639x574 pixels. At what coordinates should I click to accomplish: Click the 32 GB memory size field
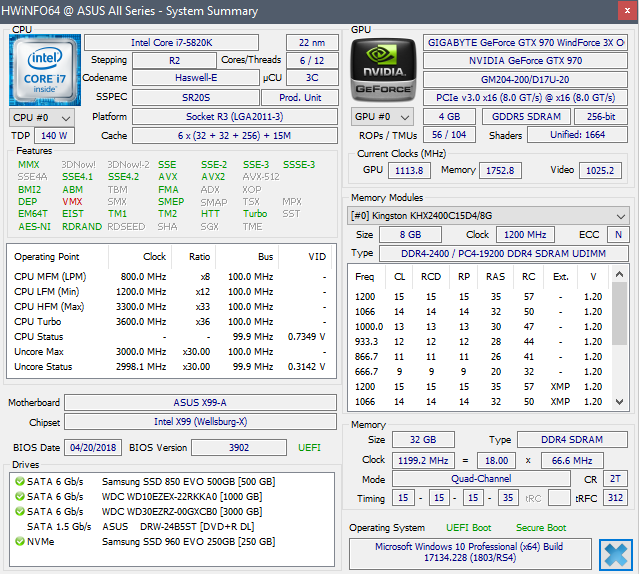(423, 440)
